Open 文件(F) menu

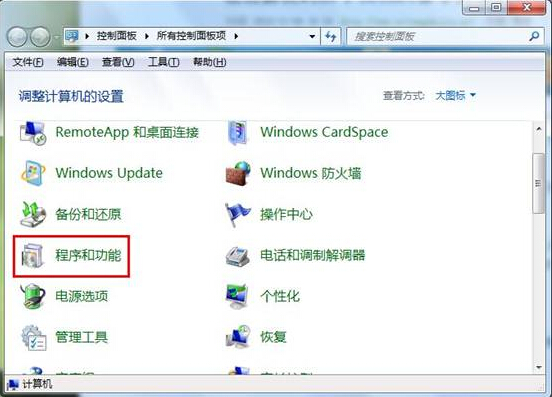28,63
